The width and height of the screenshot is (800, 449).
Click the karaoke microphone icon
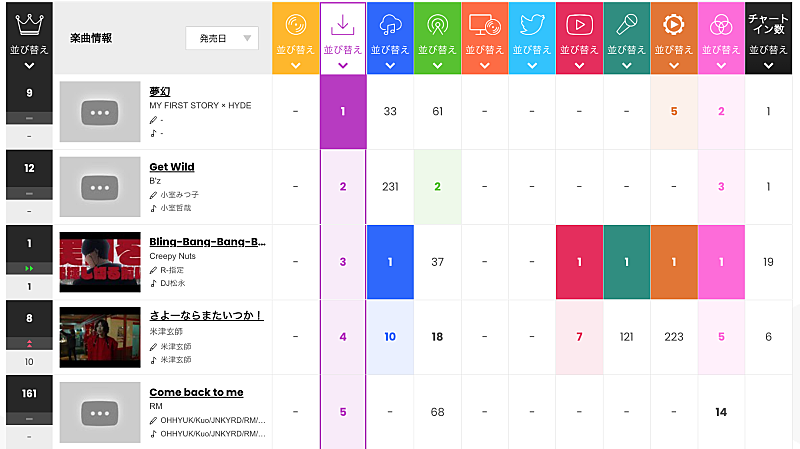tap(627, 24)
